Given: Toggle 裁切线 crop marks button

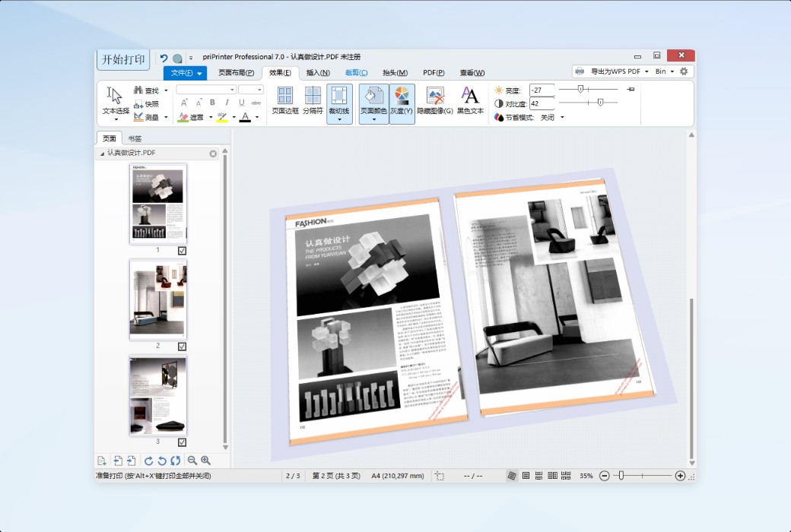Looking at the screenshot, I should point(339,103).
